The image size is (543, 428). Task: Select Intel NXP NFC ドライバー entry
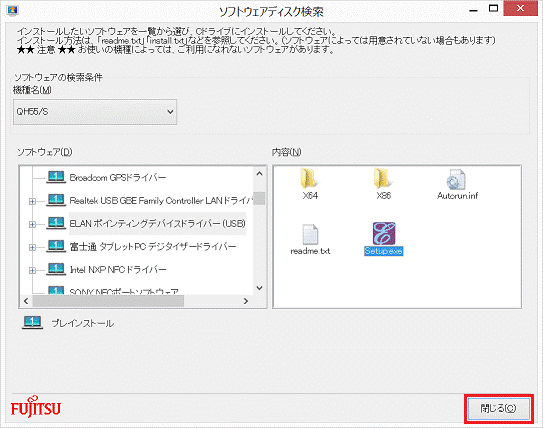tap(118, 269)
